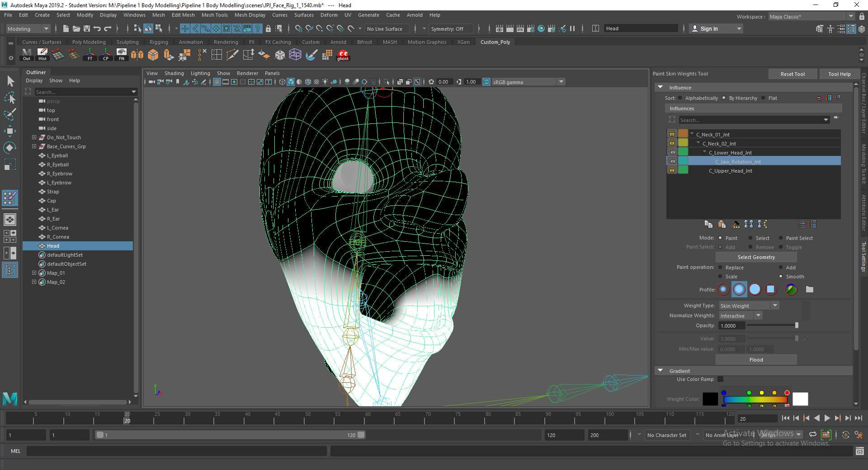The width and height of the screenshot is (868, 470).
Task: Set paint operation to Add
Action: tap(781, 268)
